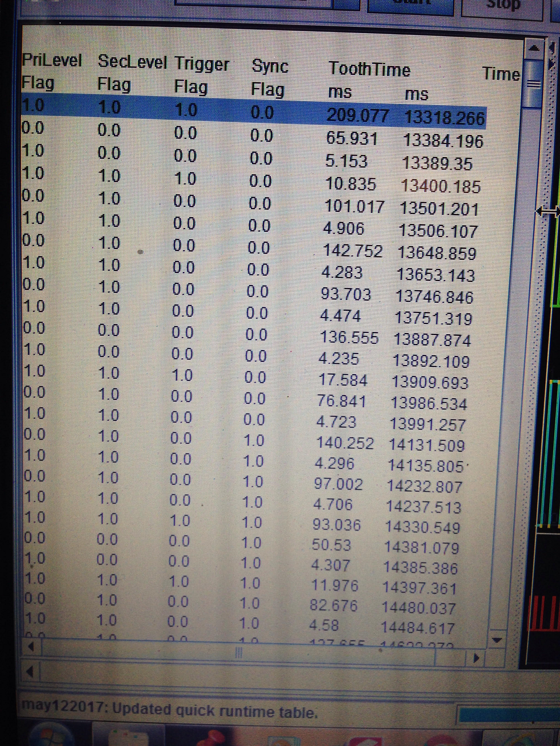Select the Time cell 13653.143
Screen dimensions: 560x746
coord(436,275)
